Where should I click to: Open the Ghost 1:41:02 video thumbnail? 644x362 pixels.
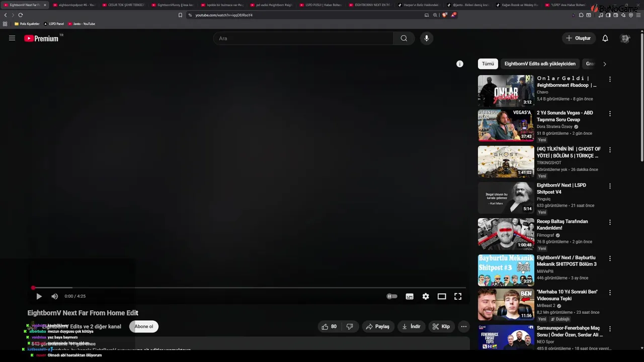coord(506,161)
